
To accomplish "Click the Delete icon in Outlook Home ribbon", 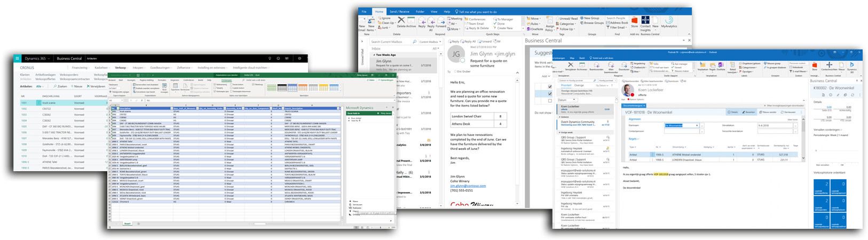I will pyautogui.click(x=401, y=20).
